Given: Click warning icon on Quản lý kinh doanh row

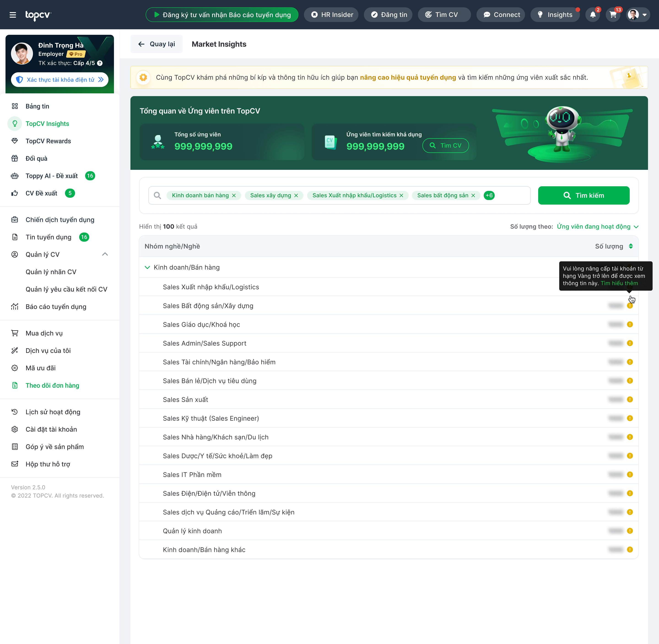Looking at the screenshot, I should [x=629, y=531].
